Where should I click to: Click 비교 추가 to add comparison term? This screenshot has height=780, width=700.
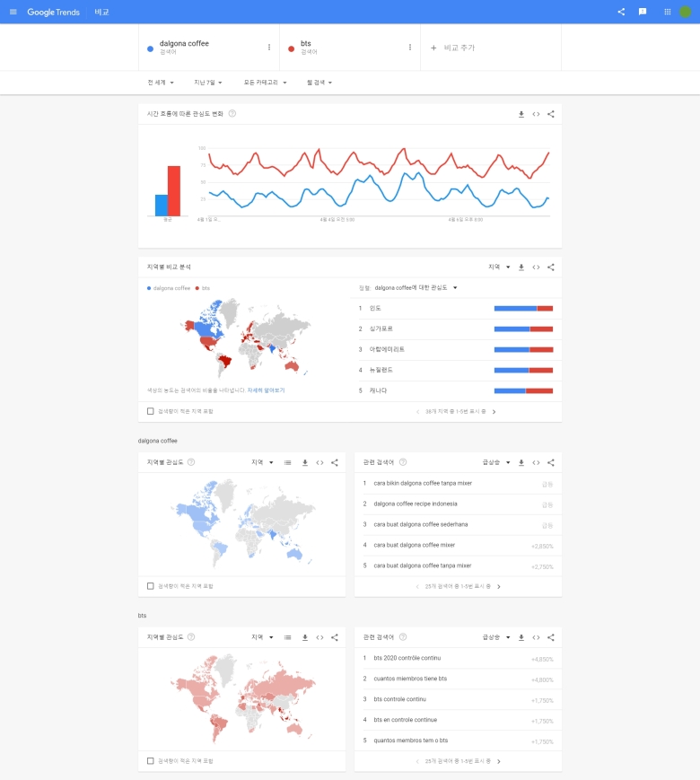pyautogui.click(x=452, y=48)
